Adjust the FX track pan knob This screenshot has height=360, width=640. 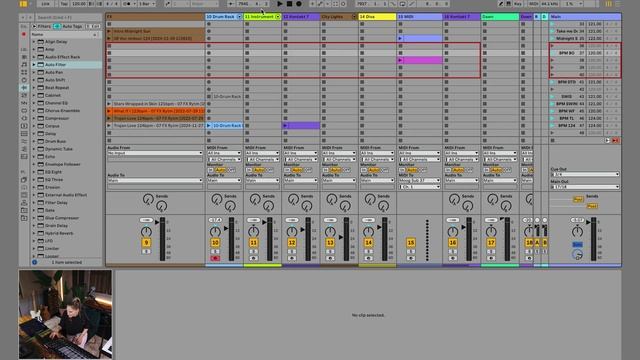146,232
